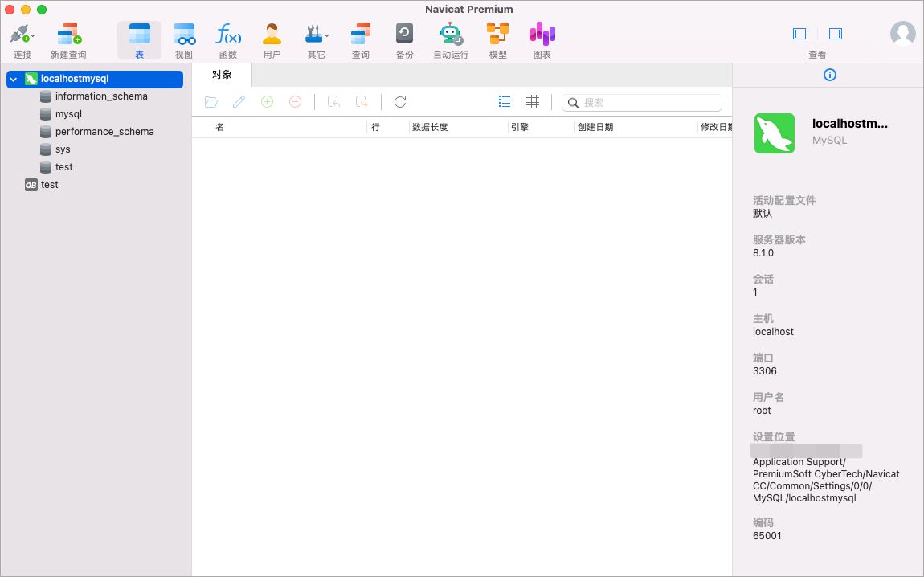Click the 用户 users icon
Image resolution: width=924 pixels, height=577 pixels.
point(272,40)
